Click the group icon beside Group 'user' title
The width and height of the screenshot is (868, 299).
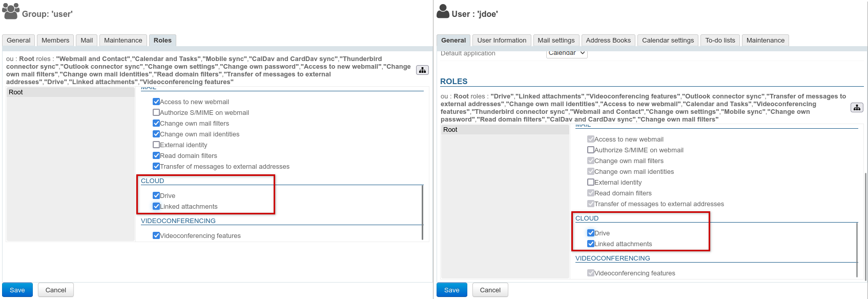[x=11, y=11]
